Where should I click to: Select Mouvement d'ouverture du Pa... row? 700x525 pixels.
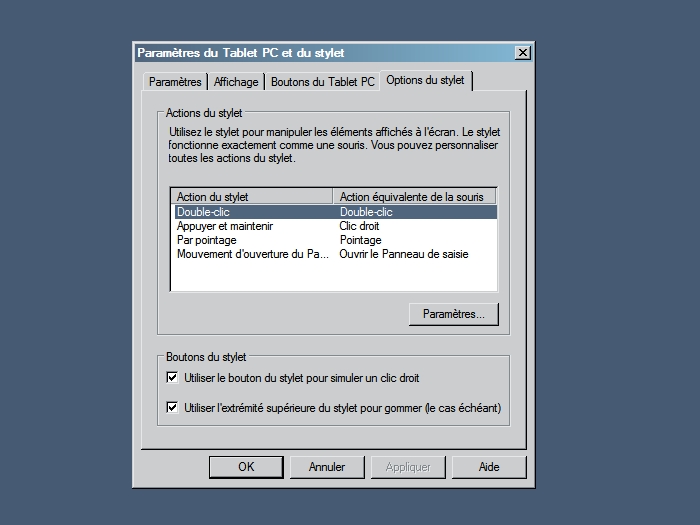pyautogui.click(x=336, y=254)
